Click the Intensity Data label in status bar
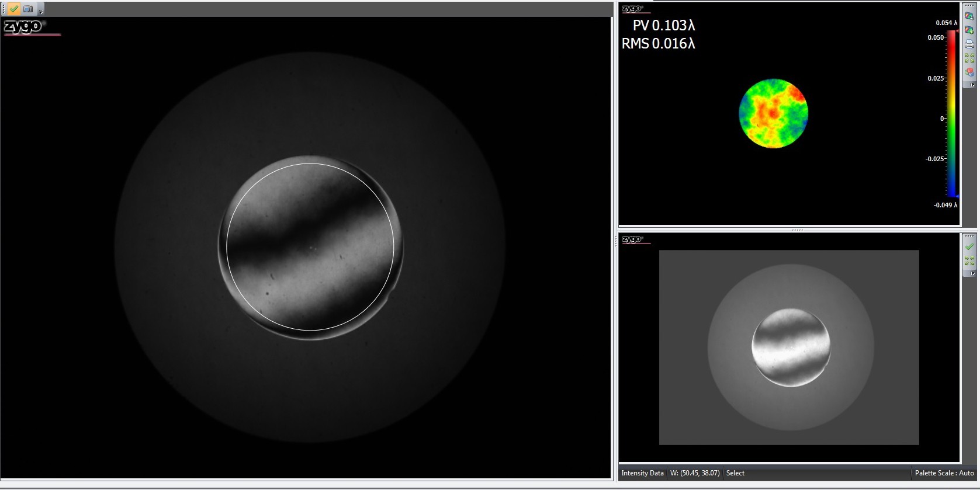Viewport: 980px width, 490px height. 642,473
